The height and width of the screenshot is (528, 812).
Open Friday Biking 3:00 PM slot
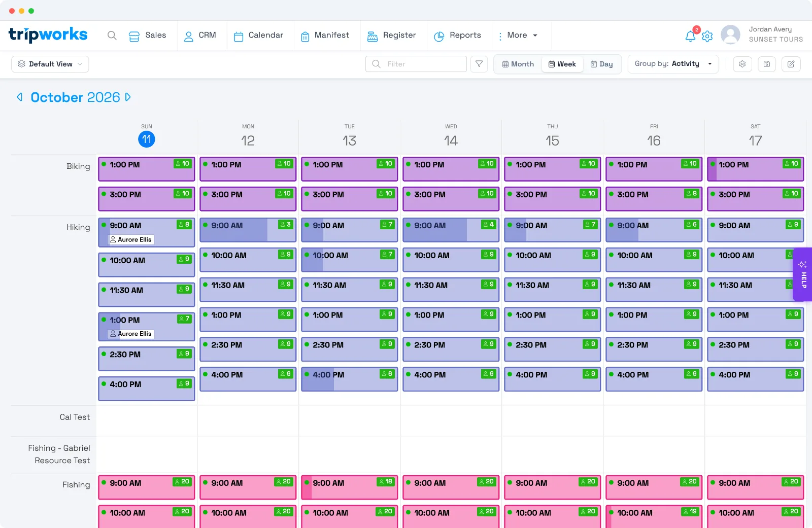tap(654, 199)
